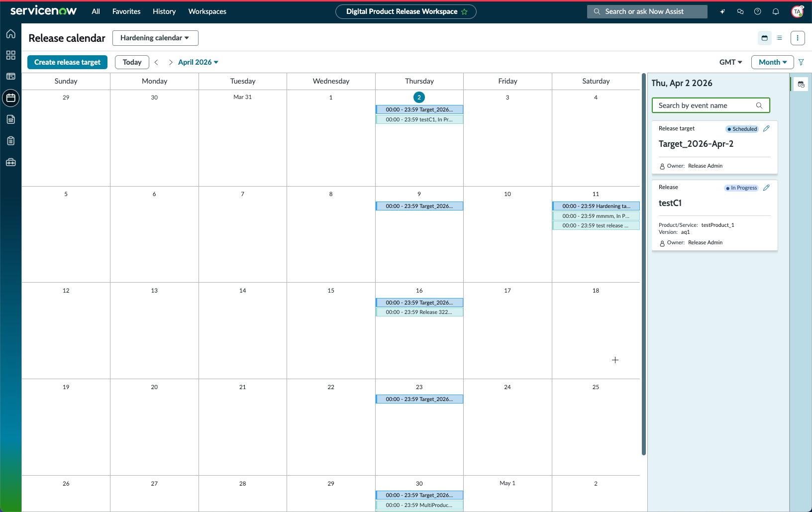812x512 pixels.
Task: Open the TA user profile avatar
Action: [798, 11]
